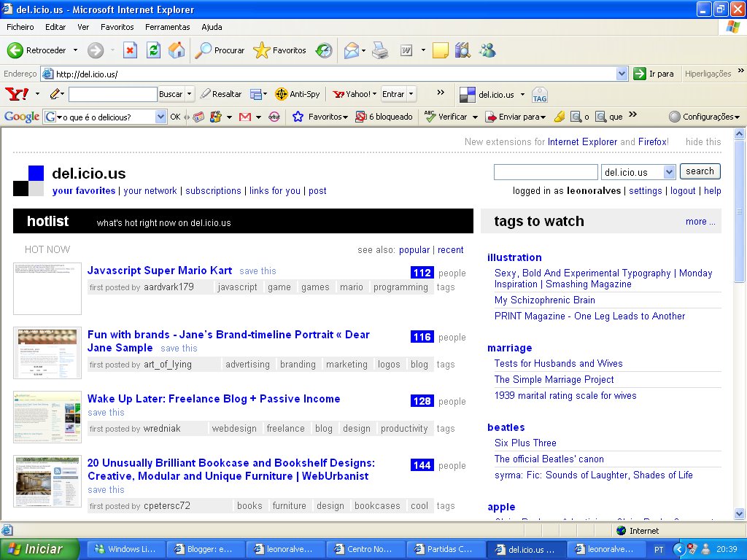Click the del.icio.us page logo squares

(x=28, y=181)
